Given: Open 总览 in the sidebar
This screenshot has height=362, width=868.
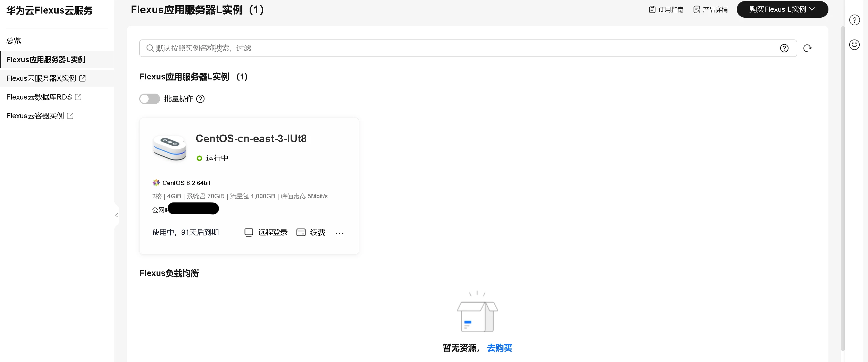Looking at the screenshot, I should click(14, 41).
